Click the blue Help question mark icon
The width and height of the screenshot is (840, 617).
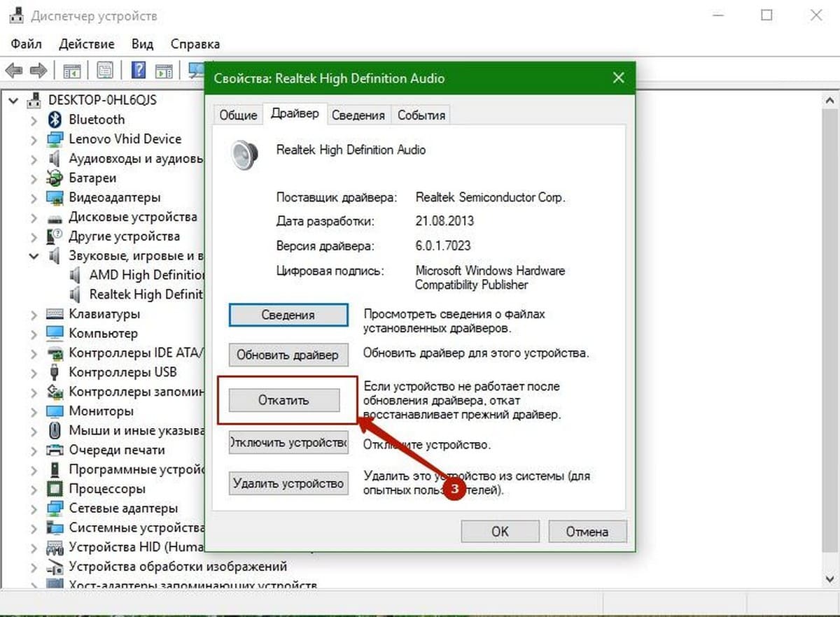(139, 71)
